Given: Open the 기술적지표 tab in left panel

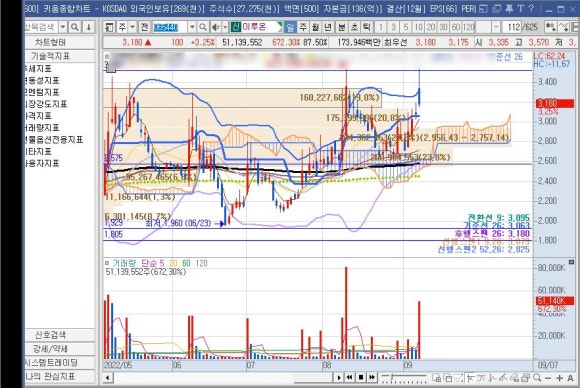Looking at the screenshot, I should click(50, 56).
